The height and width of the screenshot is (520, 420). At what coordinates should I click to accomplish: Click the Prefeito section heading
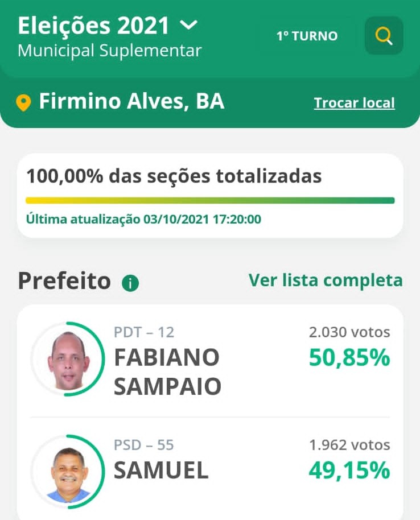(64, 281)
